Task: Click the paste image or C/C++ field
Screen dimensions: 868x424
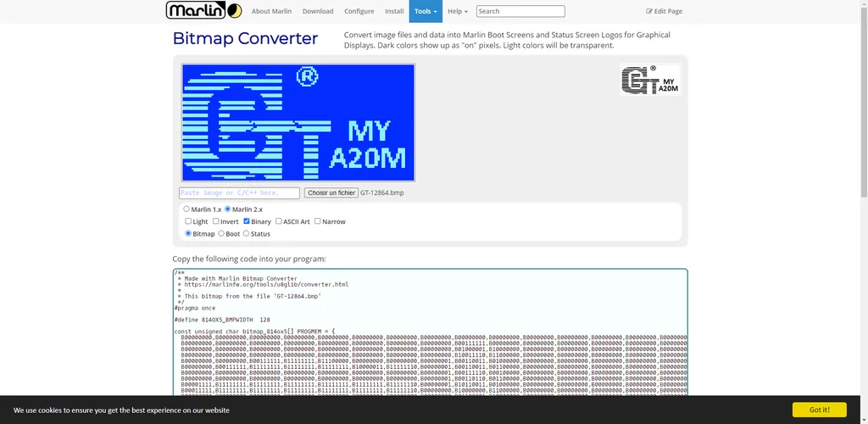Action: 239,192
